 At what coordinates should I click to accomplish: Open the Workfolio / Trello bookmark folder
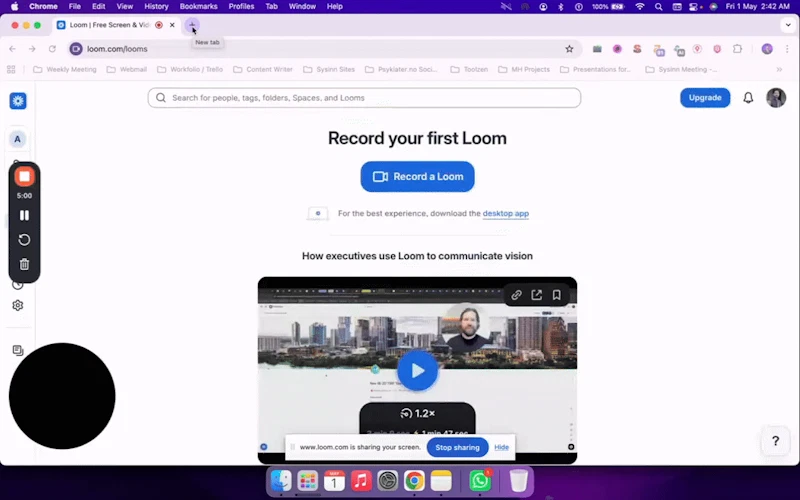pyautogui.click(x=190, y=69)
